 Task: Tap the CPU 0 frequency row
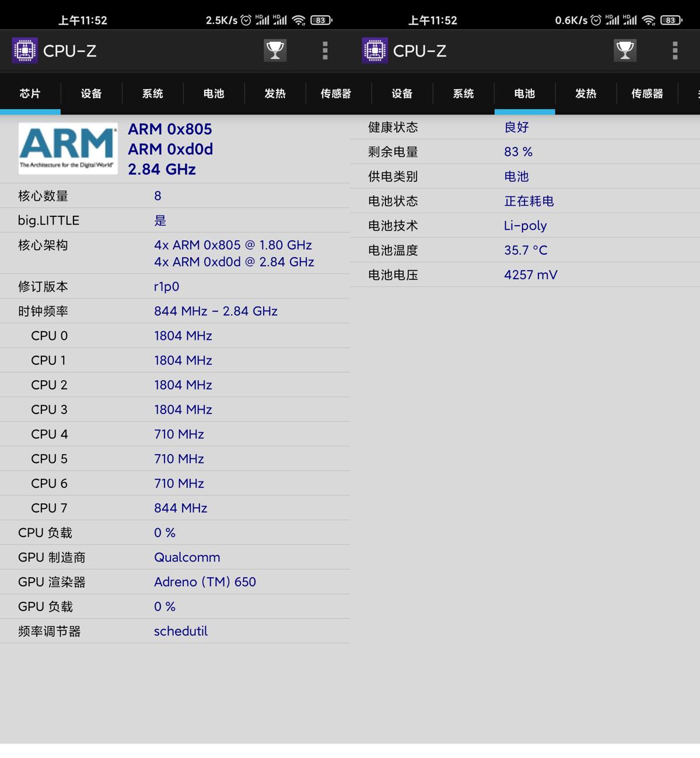[175, 336]
